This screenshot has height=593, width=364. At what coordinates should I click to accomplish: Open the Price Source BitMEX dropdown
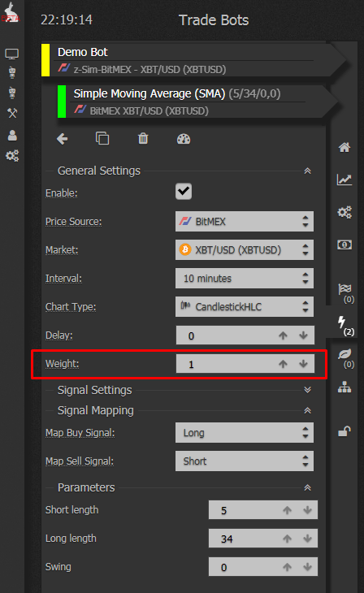(245, 221)
